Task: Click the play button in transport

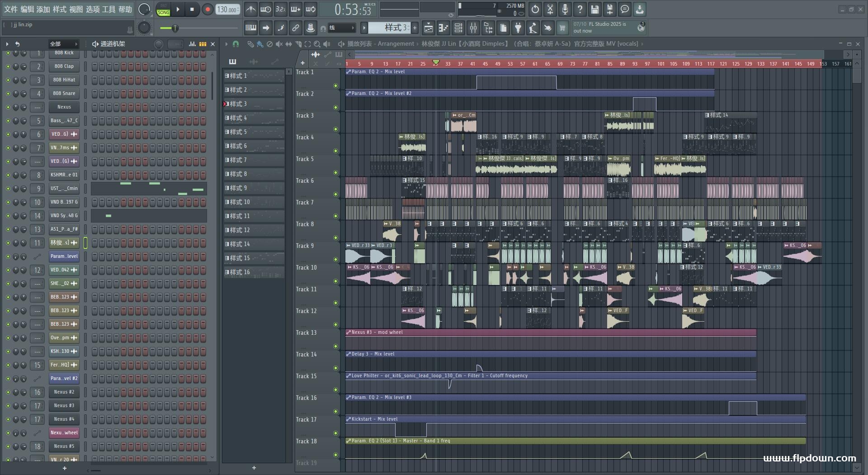Action: (x=178, y=9)
